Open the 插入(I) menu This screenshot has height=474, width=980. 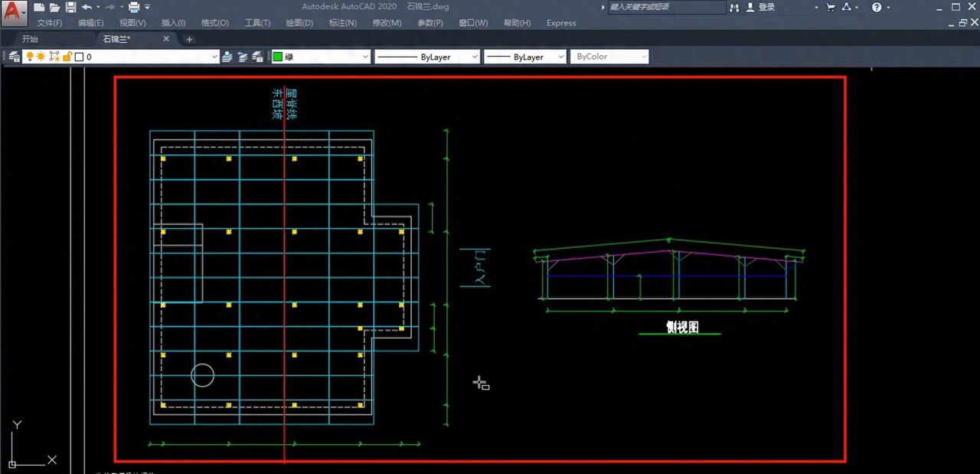pyautogui.click(x=173, y=23)
